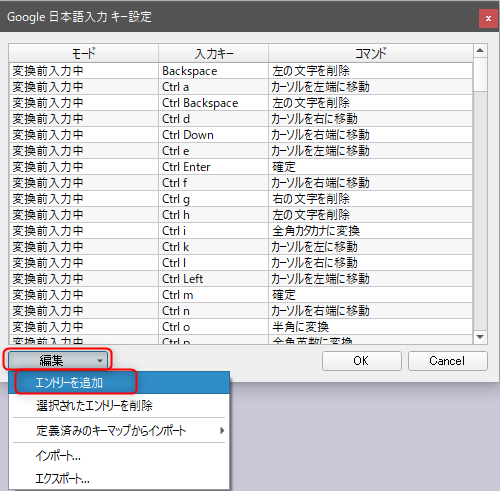Select the Ctrl a key cell
This screenshot has width=500, height=491.
[x=214, y=87]
